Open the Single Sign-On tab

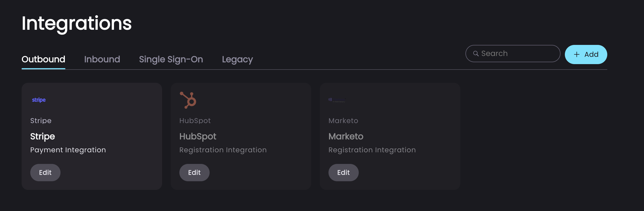(171, 59)
